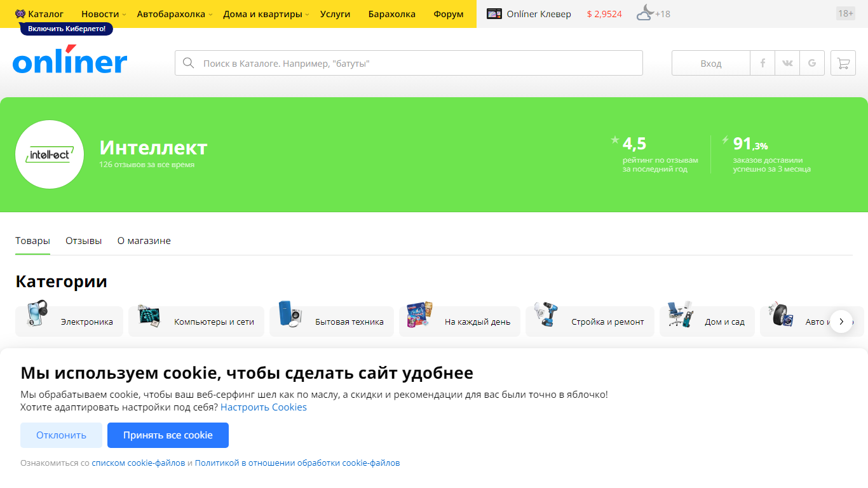Open the Настроить Cookies link
This screenshot has height=488, width=868.
point(264,407)
